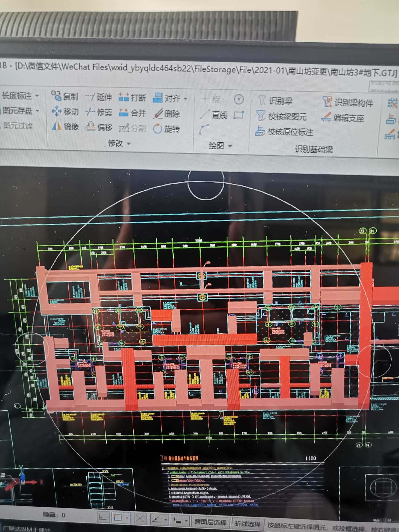The image size is (399, 532).
Task: Click 校核原位标注 (Check In-situ Annotation)
Action: [284, 131]
